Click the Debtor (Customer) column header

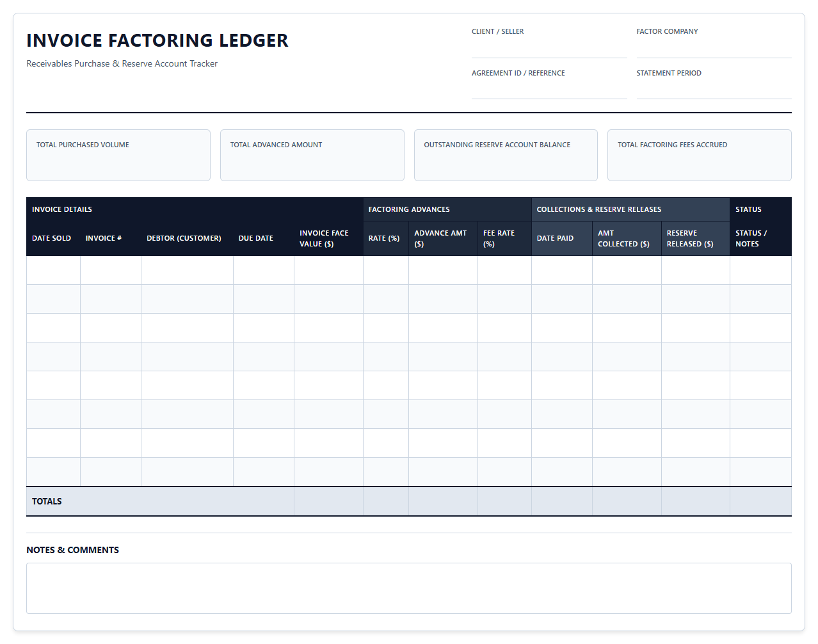click(187, 238)
